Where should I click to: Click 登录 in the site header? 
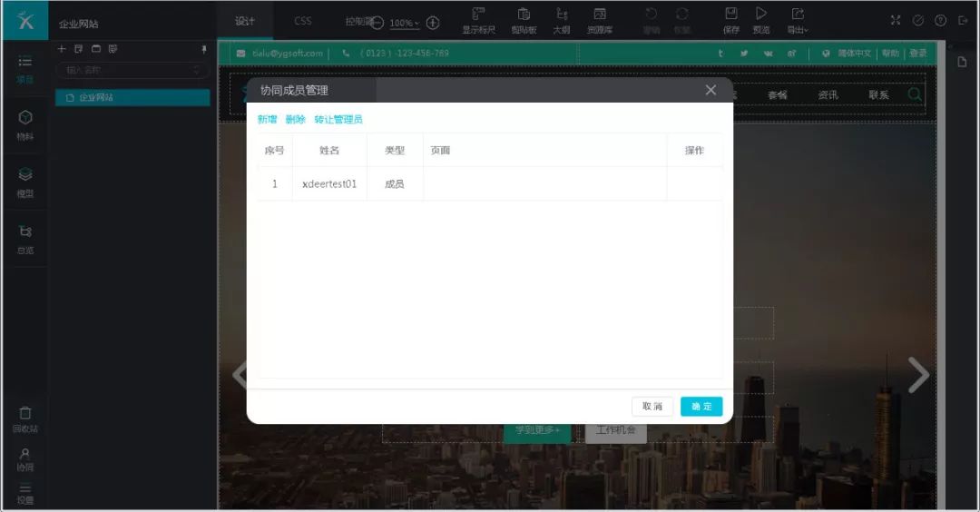[918, 54]
